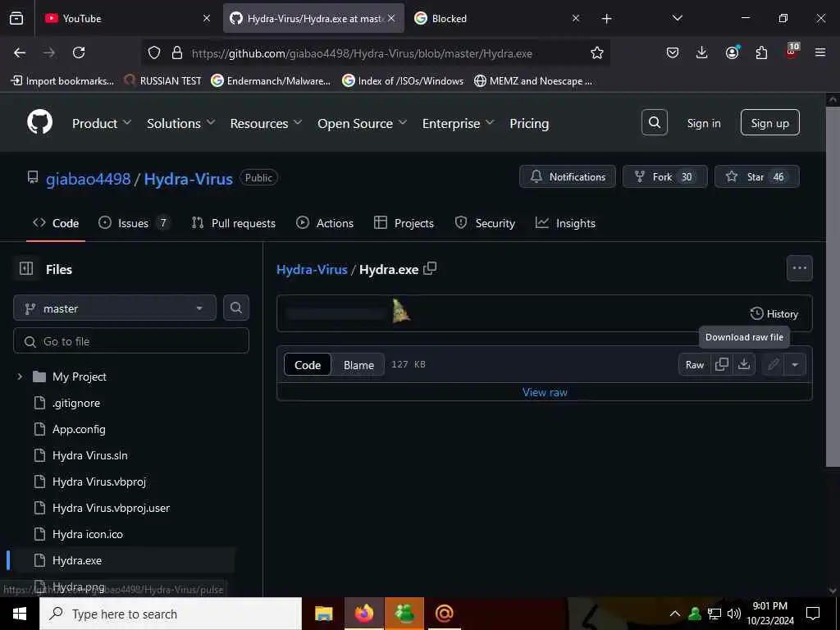
Task: Open Firefox hamburger application menu
Action: pos(820,52)
